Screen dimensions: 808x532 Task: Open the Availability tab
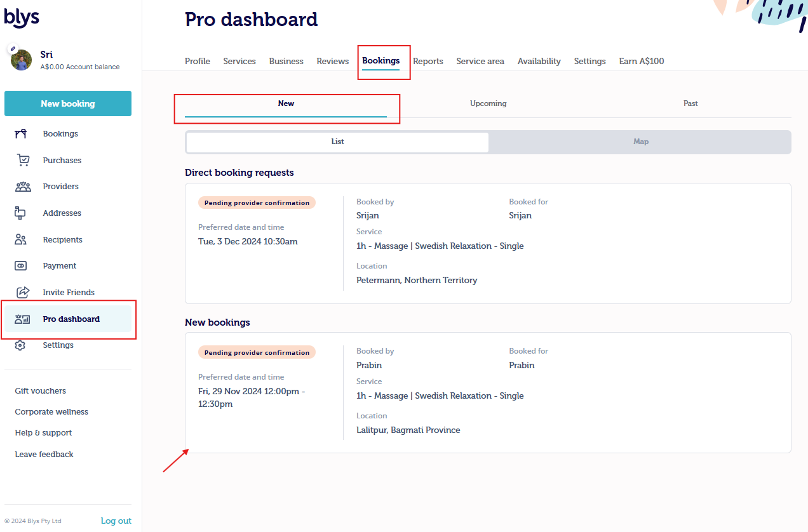539,62
